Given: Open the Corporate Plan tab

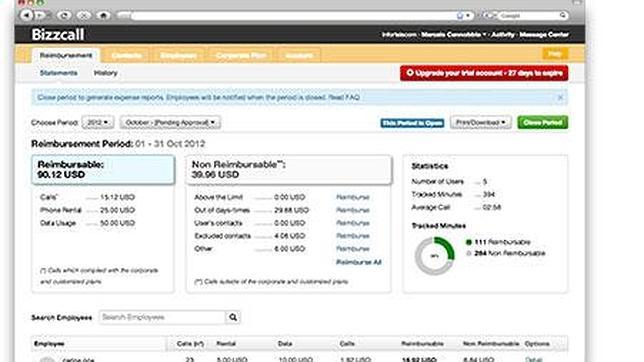Looking at the screenshot, I should [x=241, y=55].
